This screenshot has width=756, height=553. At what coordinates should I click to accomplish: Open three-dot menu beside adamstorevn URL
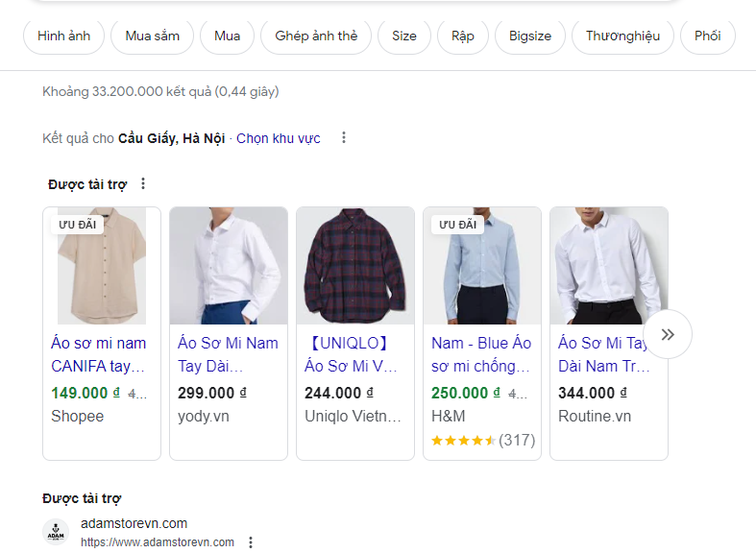click(251, 542)
